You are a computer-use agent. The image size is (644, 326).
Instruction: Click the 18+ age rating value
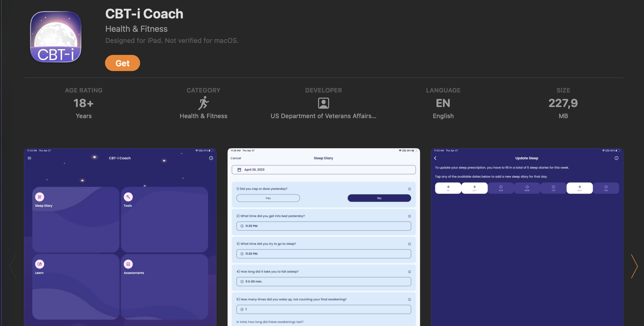(x=84, y=103)
